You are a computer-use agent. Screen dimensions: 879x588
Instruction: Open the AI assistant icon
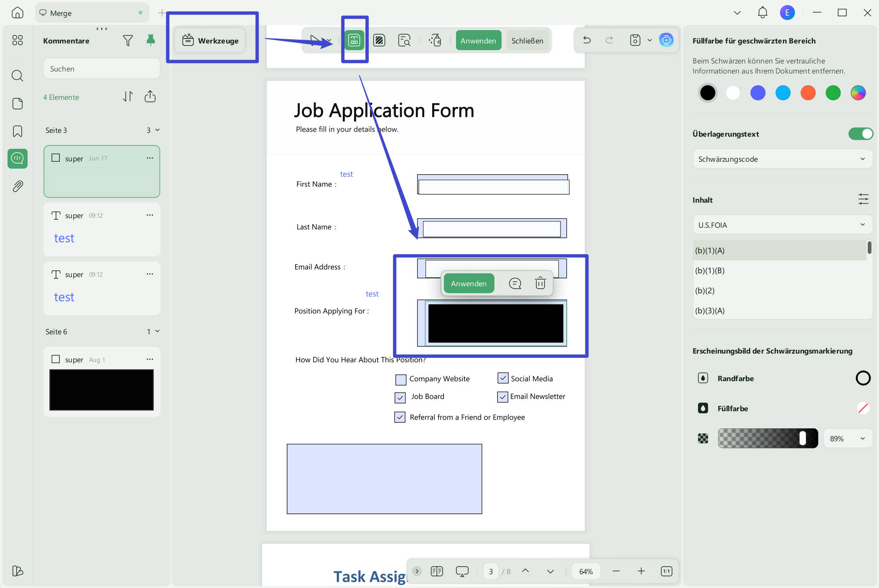(x=666, y=40)
